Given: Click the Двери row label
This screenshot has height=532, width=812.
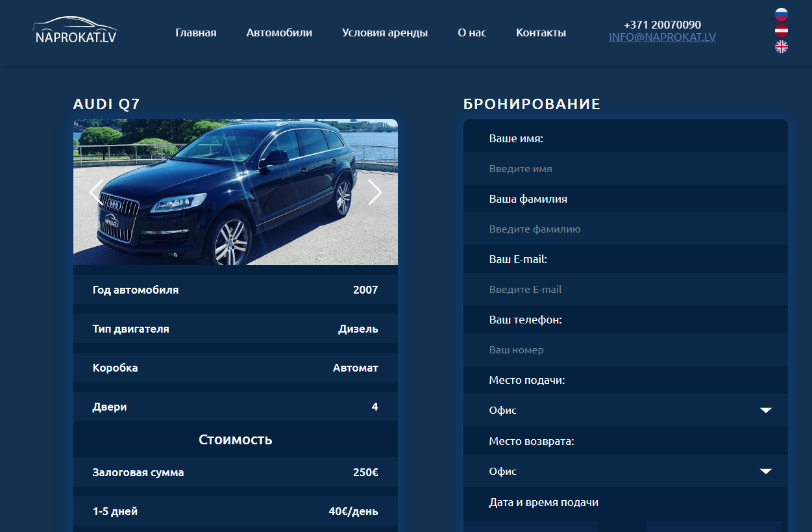Looking at the screenshot, I should (110, 407).
